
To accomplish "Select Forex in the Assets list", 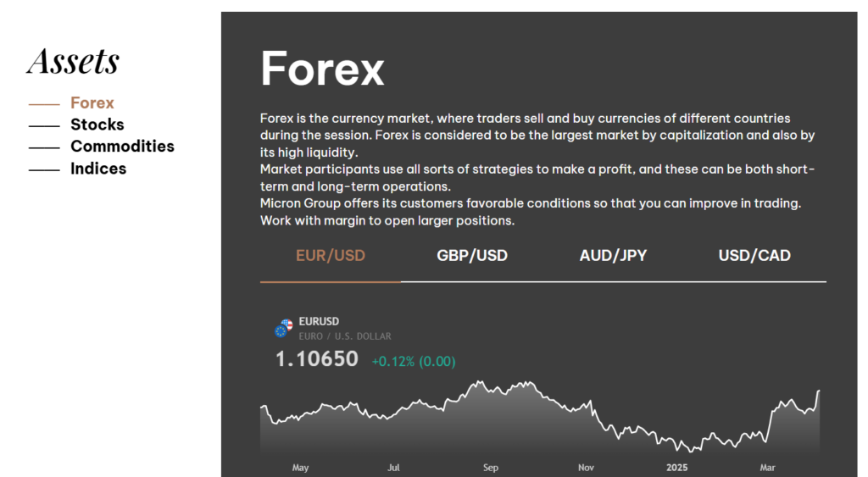I will 92,103.
